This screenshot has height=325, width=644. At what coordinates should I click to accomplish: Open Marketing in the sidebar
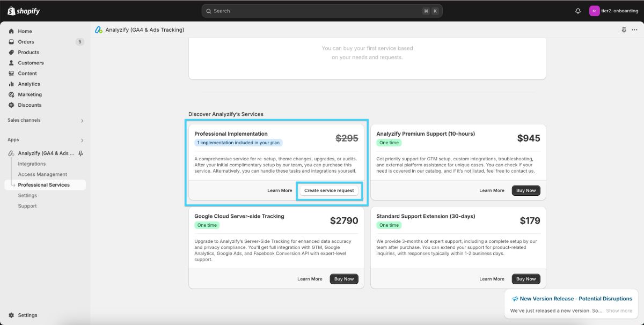click(x=30, y=94)
